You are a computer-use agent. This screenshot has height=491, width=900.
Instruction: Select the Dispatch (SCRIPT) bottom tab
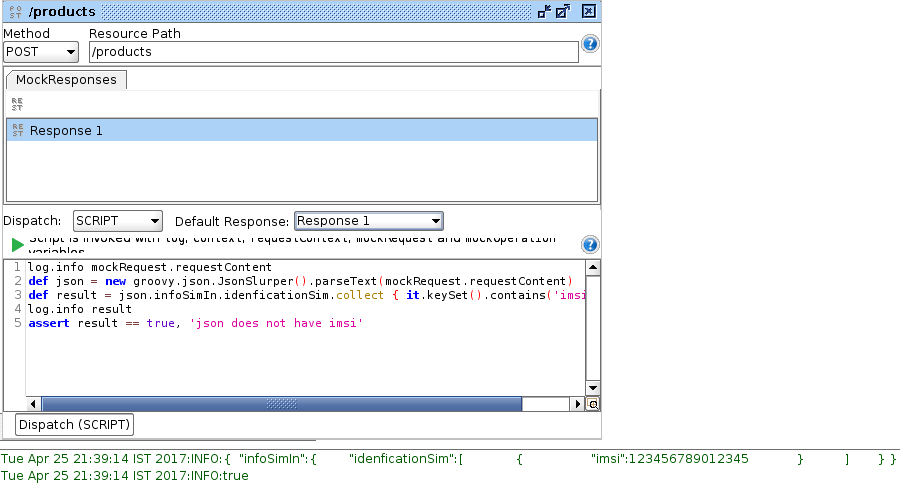pyautogui.click(x=75, y=425)
